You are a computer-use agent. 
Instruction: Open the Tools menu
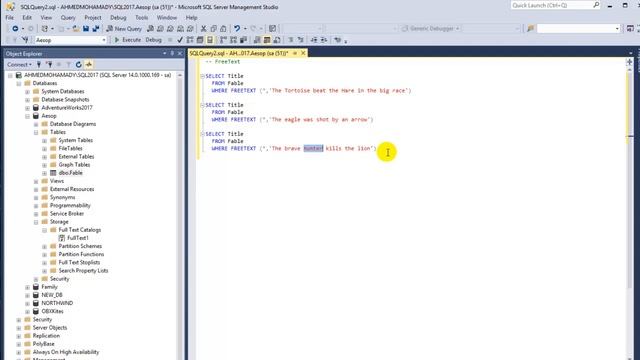[142, 18]
